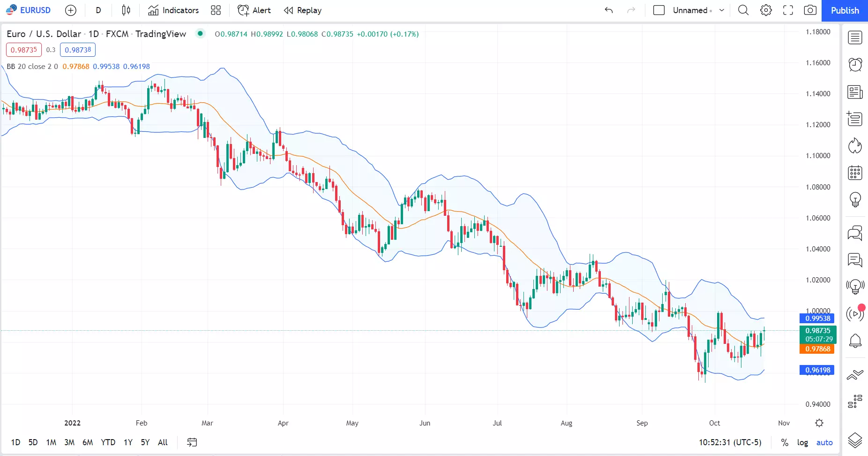The height and width of the screenshot is (456, 868).
Task: Open the layout setup square icon
Action: click(x=659, y=10)
